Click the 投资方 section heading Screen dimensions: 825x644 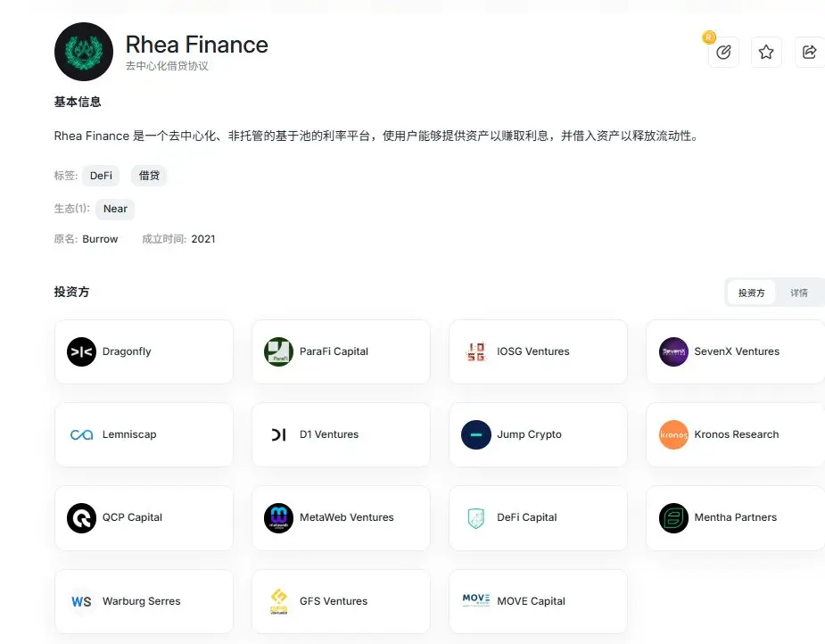[x=71, y=292]
